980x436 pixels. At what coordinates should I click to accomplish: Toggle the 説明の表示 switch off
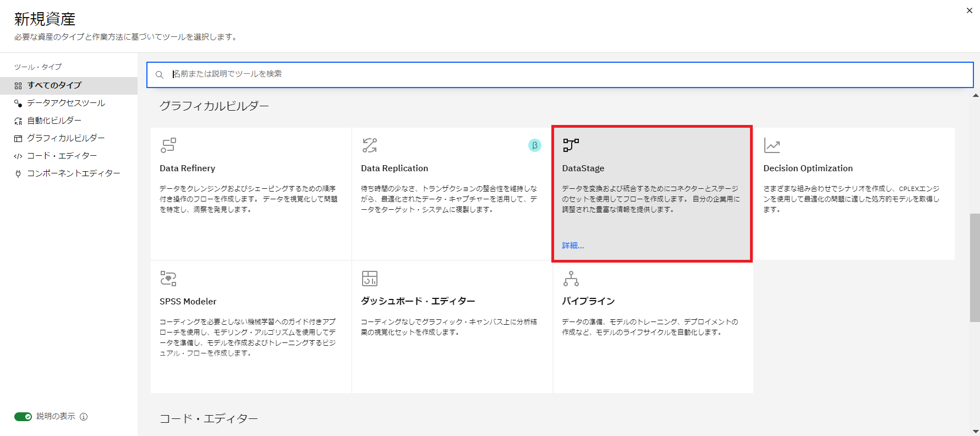[23, 417]
